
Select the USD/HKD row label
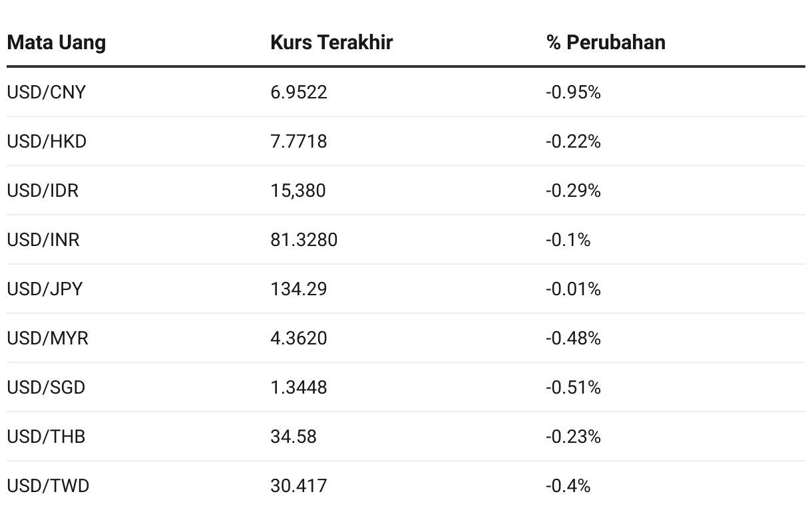coord(47,141)
